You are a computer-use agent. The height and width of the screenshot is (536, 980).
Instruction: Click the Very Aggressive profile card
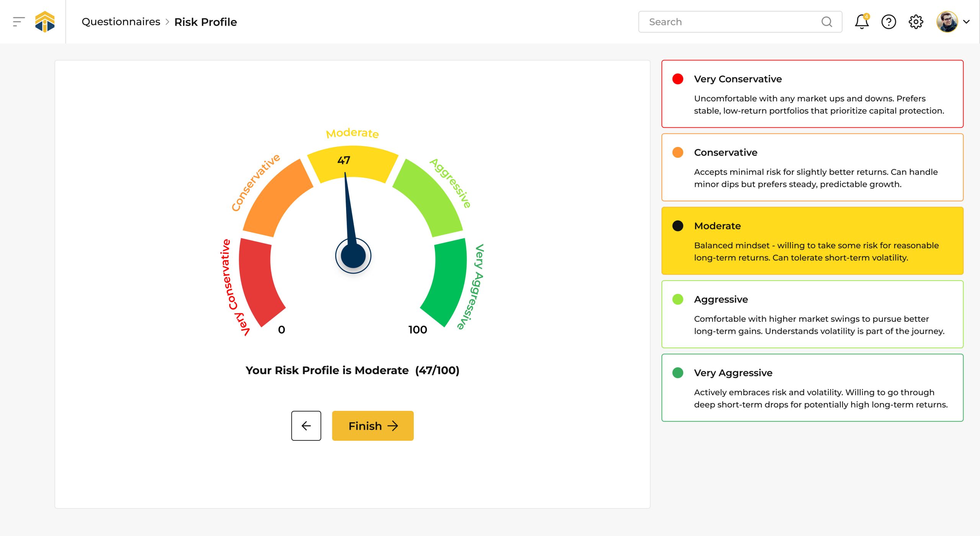[812, 388]
